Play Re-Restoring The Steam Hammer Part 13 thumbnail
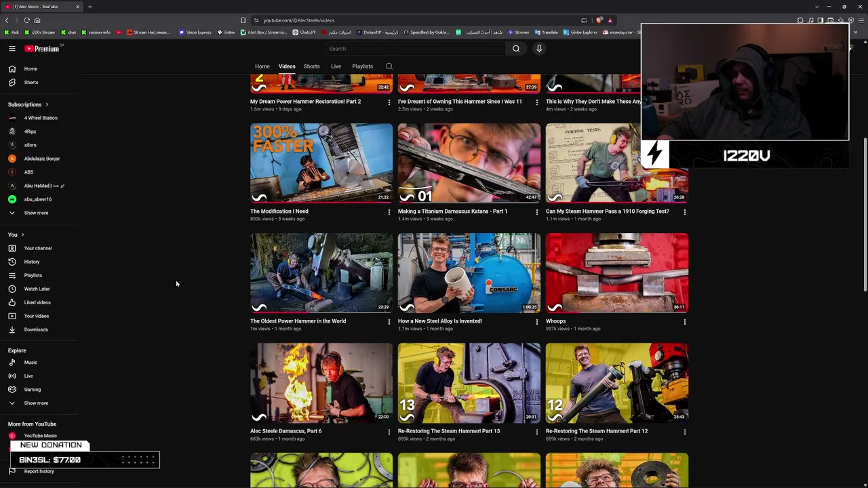Screen dimensions: 868x488 469,383
